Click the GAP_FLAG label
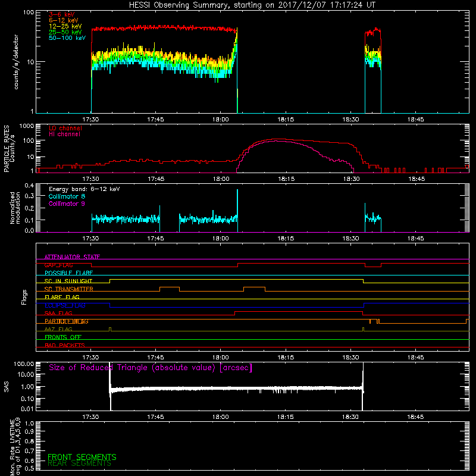The width and height of the screenshot is (476, 476). point(58,265)
